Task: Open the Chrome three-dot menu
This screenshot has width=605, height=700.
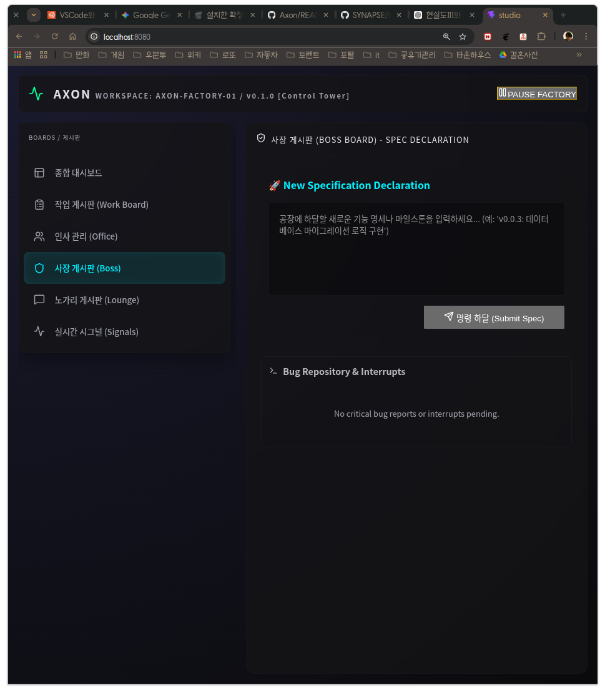Action: (x=586, y=37)
